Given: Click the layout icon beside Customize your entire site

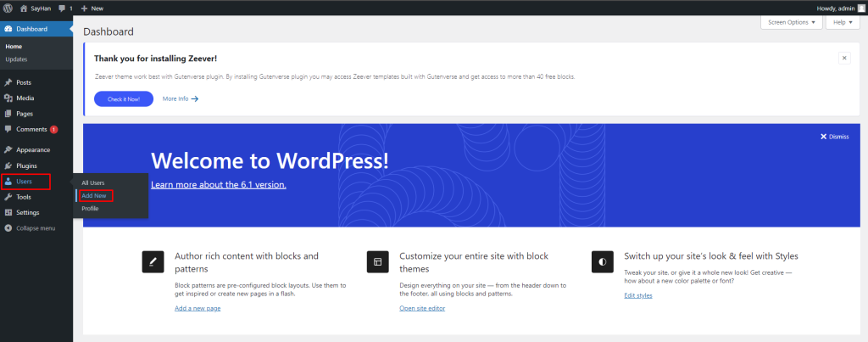Looking at the screenshot, I should [x=377, y=261].
